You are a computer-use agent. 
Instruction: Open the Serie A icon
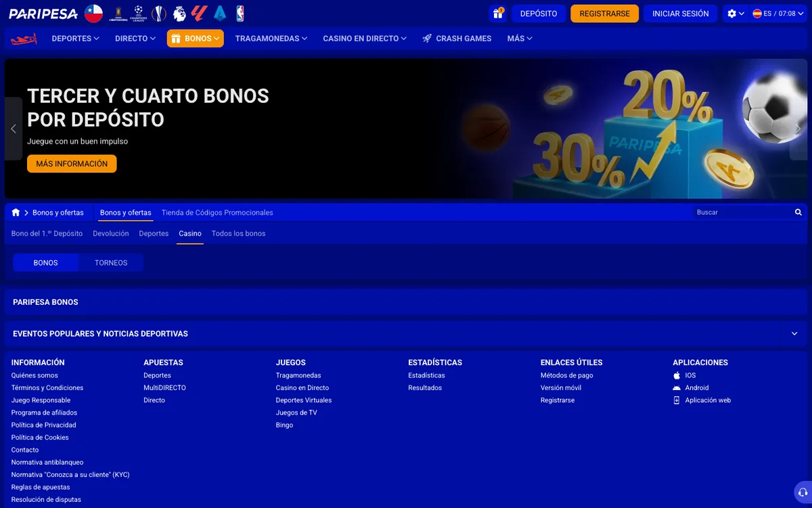click(x=219, y=14)
